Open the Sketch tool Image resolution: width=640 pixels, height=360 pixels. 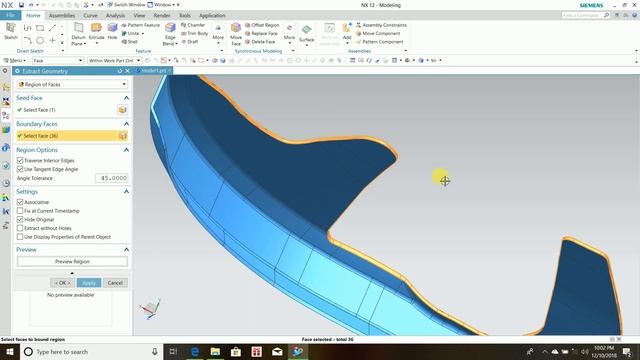(11, 31)
